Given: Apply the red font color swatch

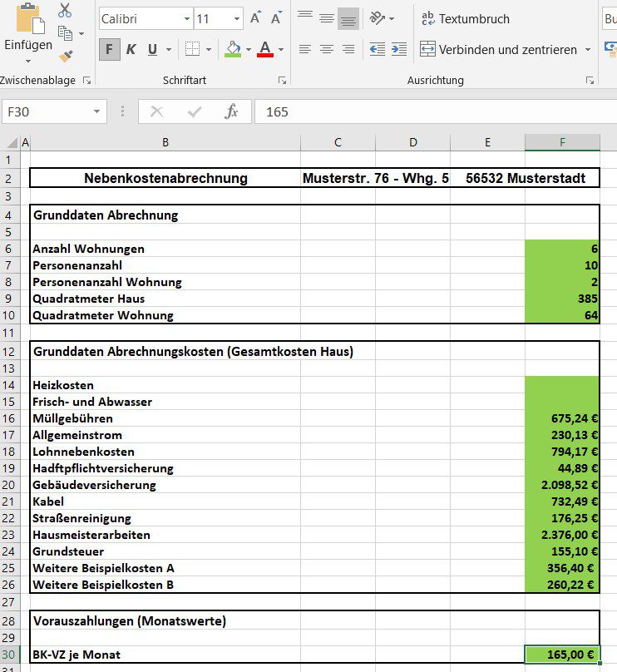Looking at the screenshot, I should click(x=265, y=50).
